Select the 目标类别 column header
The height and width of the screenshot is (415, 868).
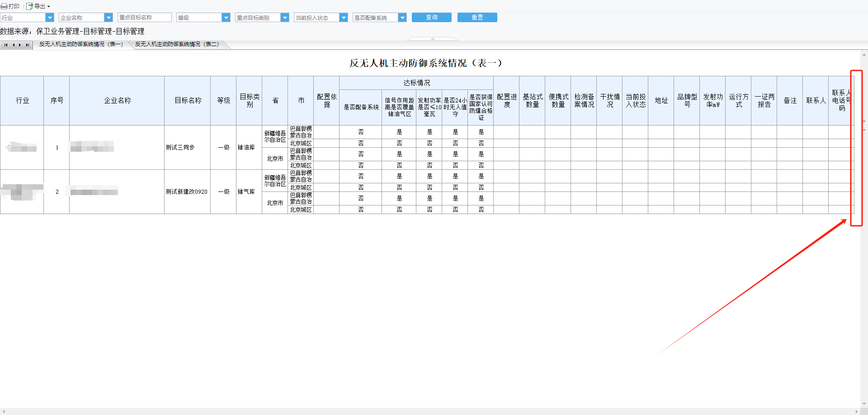[249, 101]
